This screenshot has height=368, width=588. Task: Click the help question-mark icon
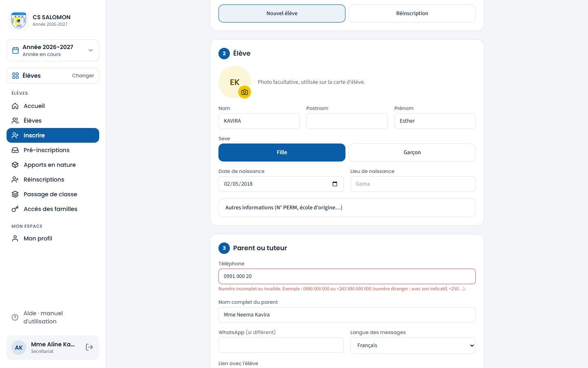[15, 317]
